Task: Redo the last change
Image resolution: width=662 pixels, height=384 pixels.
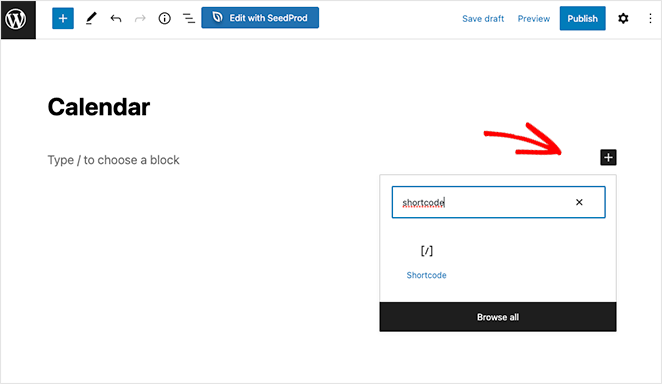Action: pyautogui.click(x=140, y=19)
